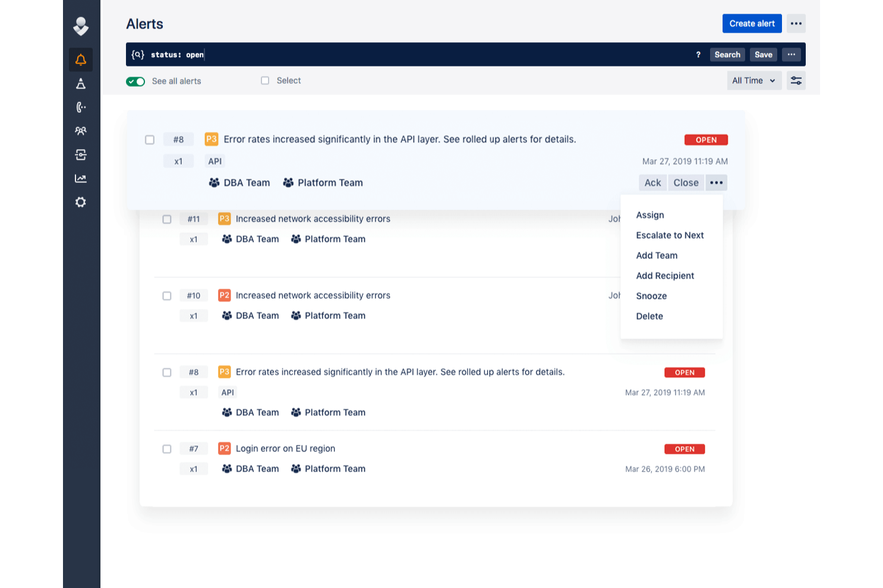Check the Select checkbox

click(265, 80)
